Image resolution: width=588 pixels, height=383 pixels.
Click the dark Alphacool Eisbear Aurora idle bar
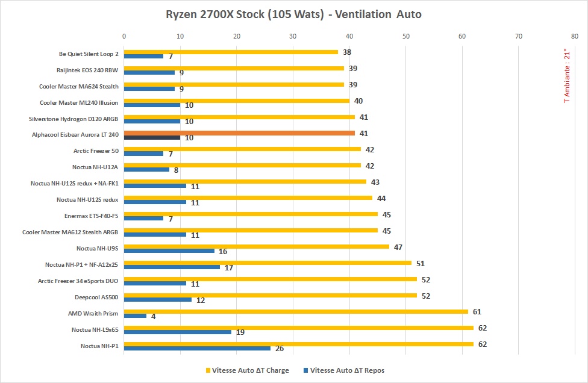(152, 138)
